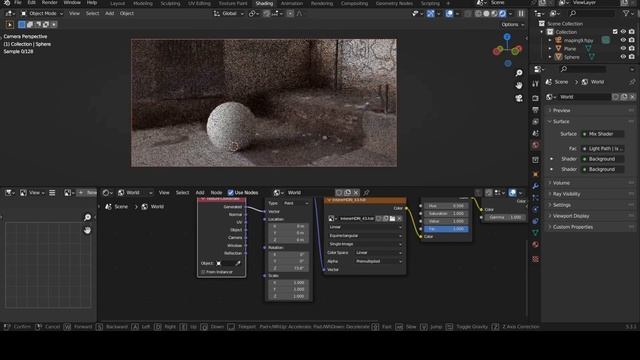The image size is (640, 360).
Task: Disable Sphere in renders via camera icon
Action: [632, 57]
